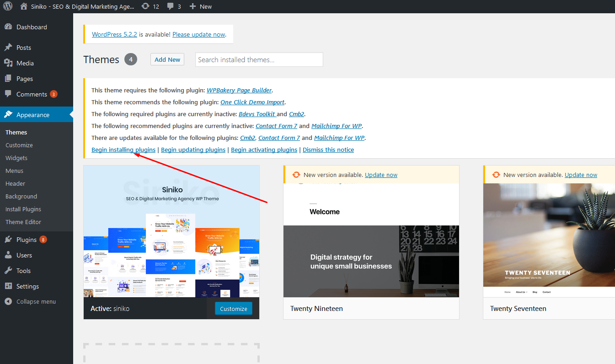The height and width of the screenshot is (364, 615).
Task: Click the Media icon in sidebar
Action: pos(8,63)
